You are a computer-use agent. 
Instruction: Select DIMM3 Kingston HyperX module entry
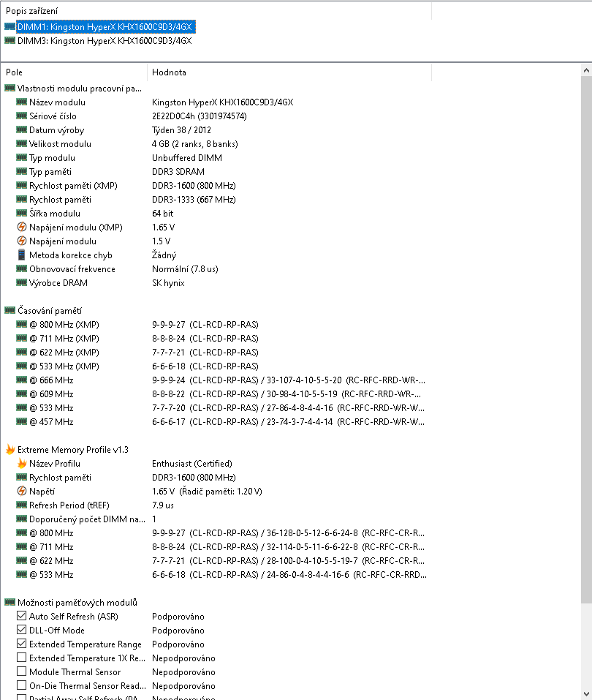[x=104, y=41]
